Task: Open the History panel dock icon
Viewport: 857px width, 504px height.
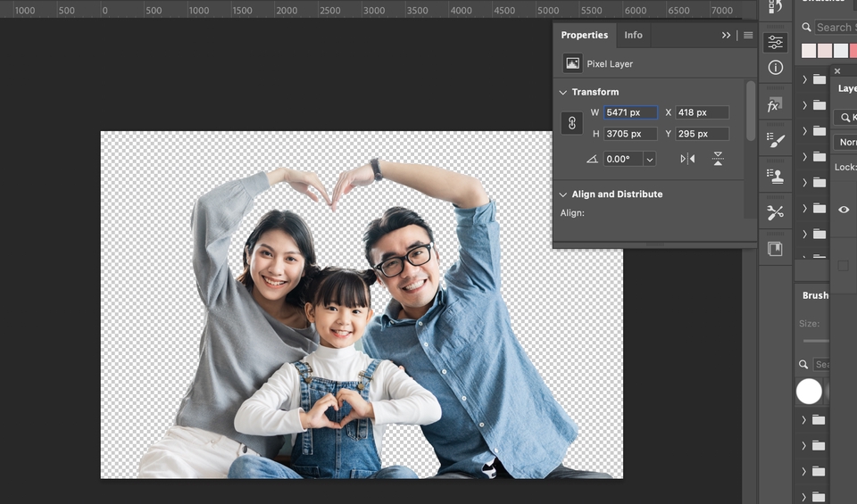Action: [x=775, y=7]
